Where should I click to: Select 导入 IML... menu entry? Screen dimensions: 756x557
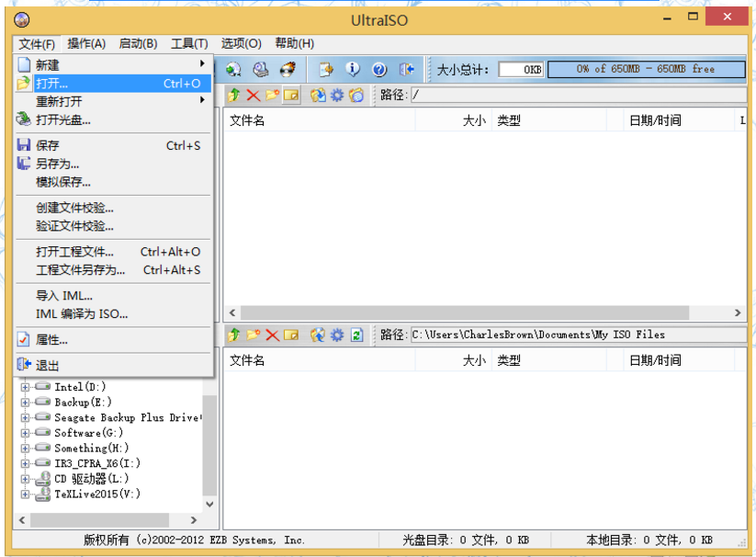tap(113, 296)
